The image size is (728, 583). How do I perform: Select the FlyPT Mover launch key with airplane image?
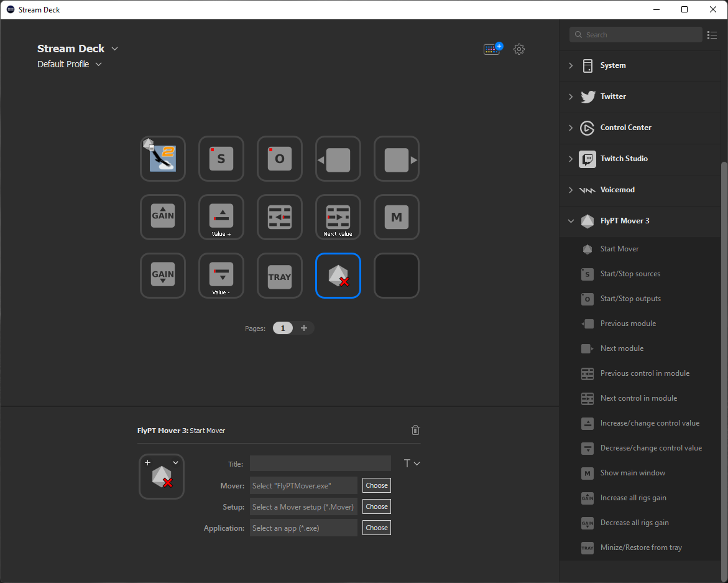163,159
